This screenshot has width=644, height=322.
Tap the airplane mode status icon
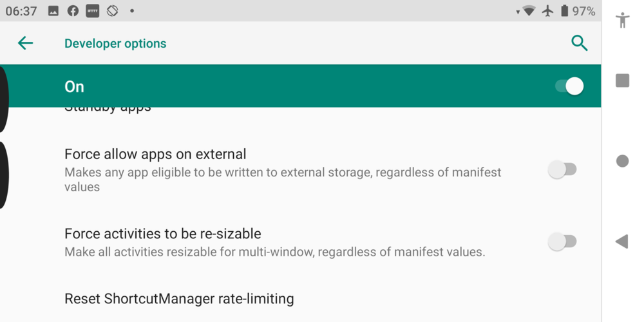tap(547, 11)
